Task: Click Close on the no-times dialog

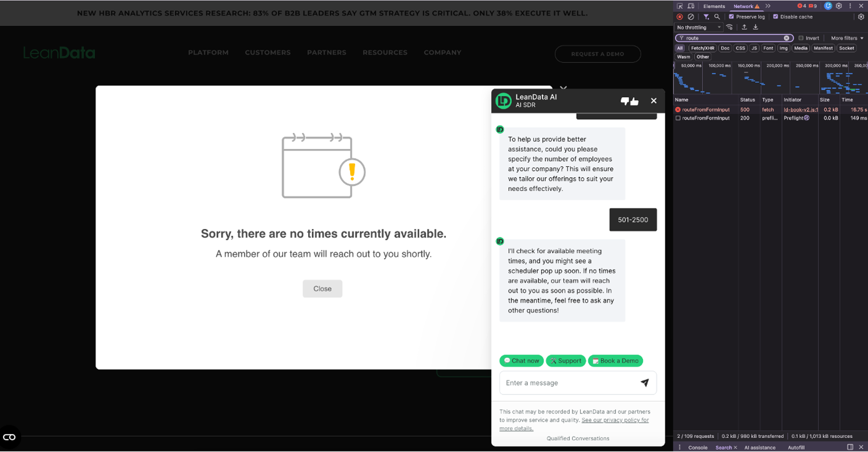Action: coord(322,289)
